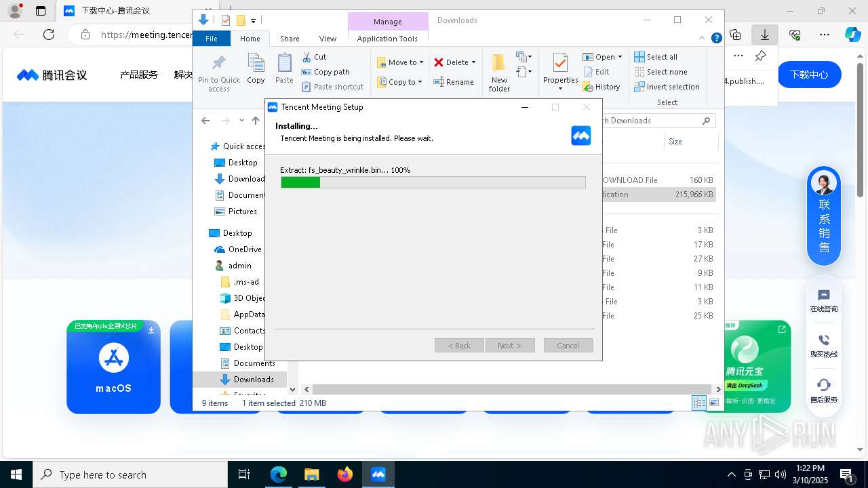The height and width of the screenshot is (488, 868).
Task: Switch to the Share ribbon tab
Action: (x=290, y=39)
